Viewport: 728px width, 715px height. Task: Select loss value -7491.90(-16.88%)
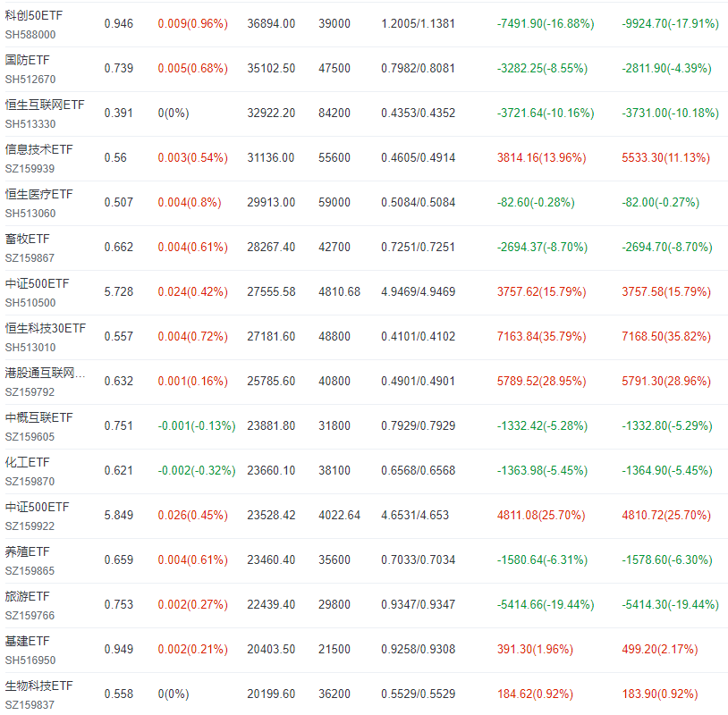pos(546,23)
